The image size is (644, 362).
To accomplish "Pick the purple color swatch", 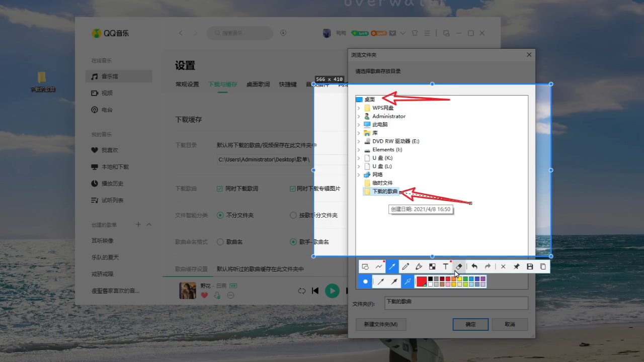I will [483, 279].
